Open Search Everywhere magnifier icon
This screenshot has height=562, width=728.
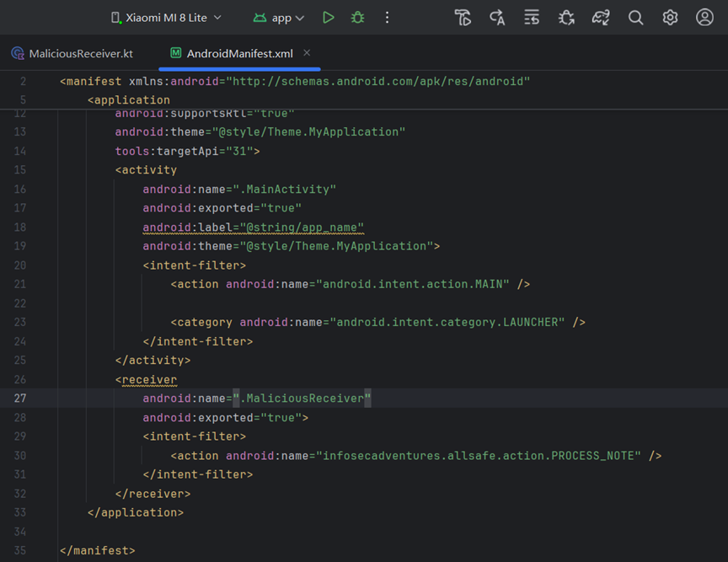(635, 18)
